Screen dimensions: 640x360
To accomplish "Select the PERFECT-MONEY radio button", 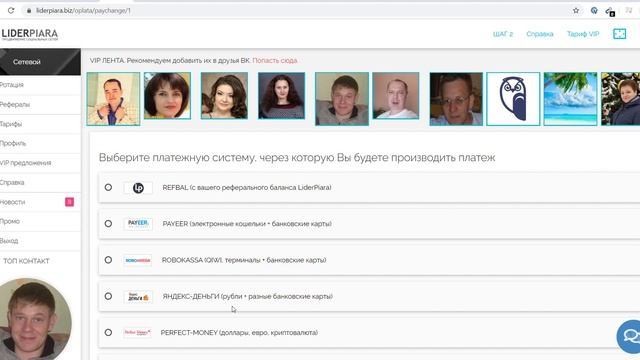I will [108, 333].
